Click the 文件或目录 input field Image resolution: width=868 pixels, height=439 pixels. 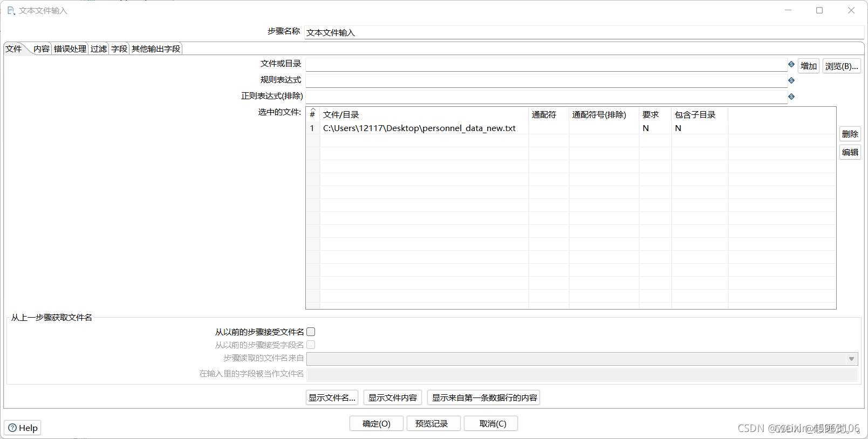(546, 65)
